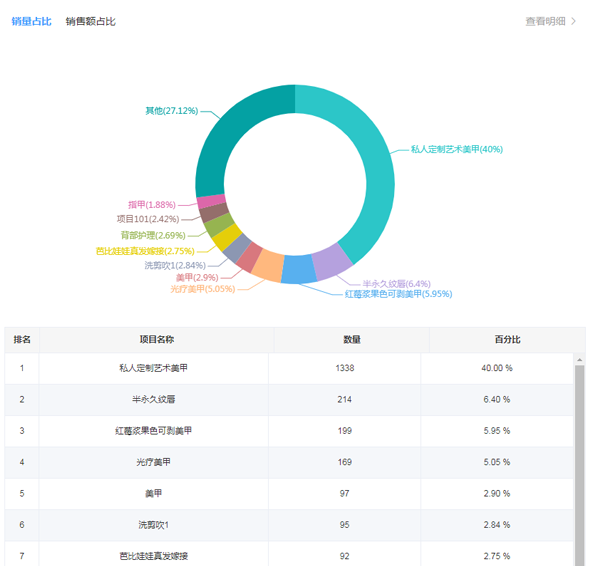The height and width of the screenshot is (566, 590).
Task: Click quantity cell 199
Action: [345, 431]
